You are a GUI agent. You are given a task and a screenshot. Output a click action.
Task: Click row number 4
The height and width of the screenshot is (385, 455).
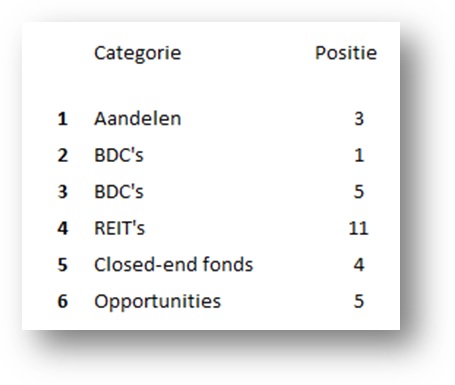[63, 229]
